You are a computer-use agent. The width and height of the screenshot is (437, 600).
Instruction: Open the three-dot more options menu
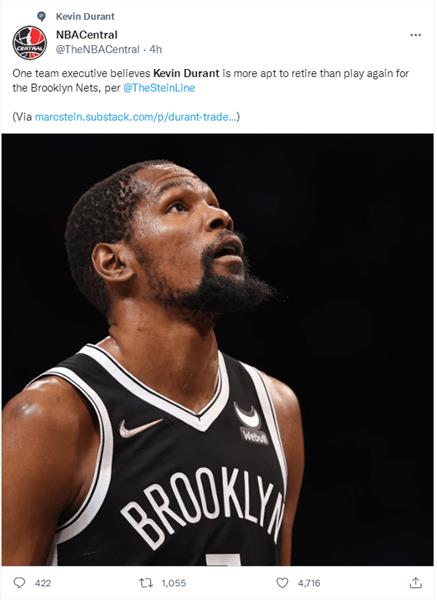point(416,35)
